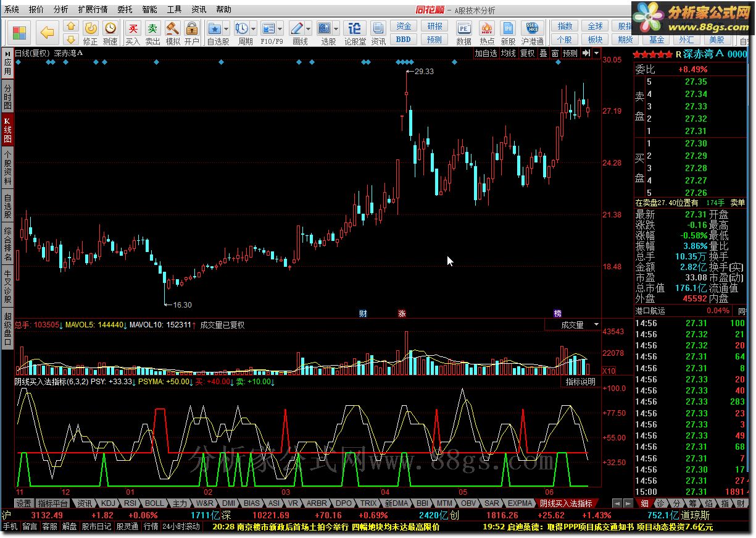Click the chart jump-to-end arrow icon
This screenshot has width=756, height=538.
[586, 54]
